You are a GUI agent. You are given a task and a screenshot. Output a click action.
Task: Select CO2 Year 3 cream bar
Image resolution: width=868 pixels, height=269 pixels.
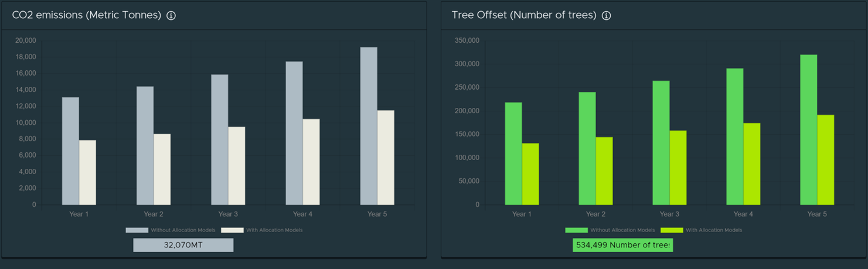(x=237, y=166)
